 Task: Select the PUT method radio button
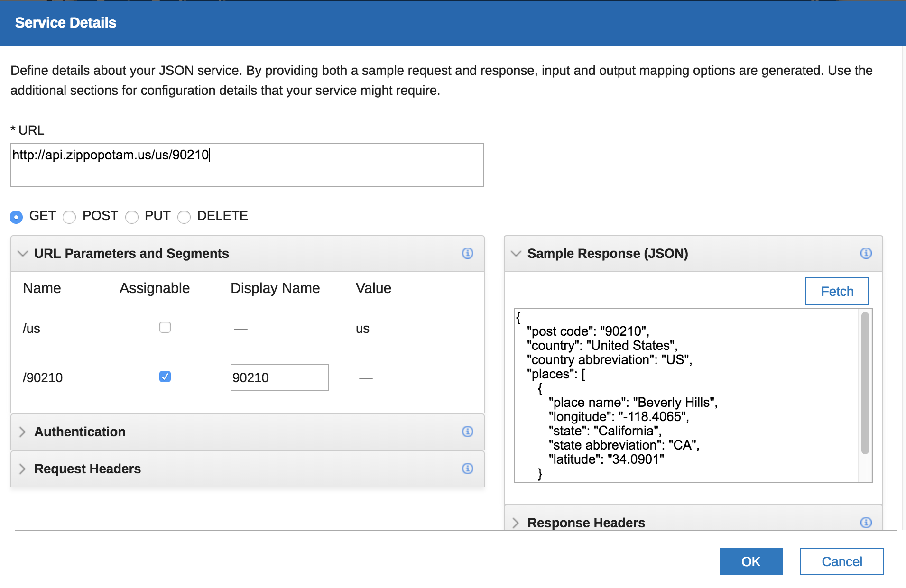coord(131,217)
